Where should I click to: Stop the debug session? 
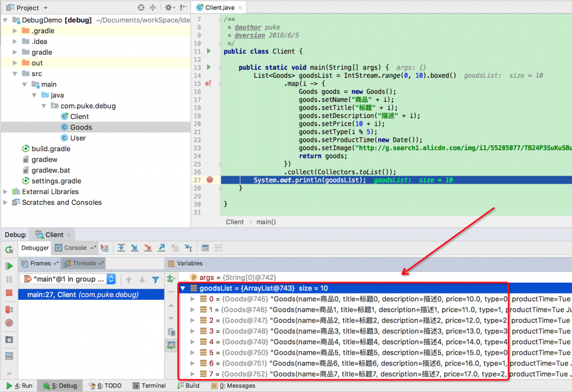tap(8, 293)
